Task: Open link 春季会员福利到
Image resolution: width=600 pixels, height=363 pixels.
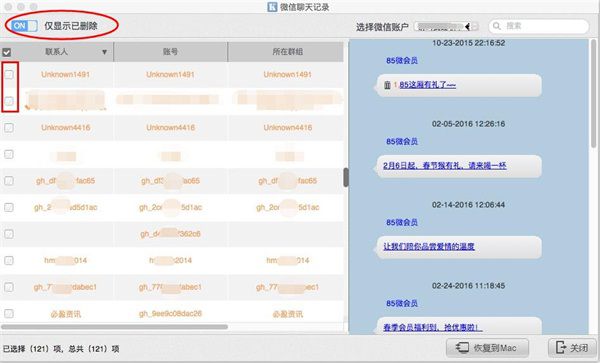Action: (x=433, y=327)
